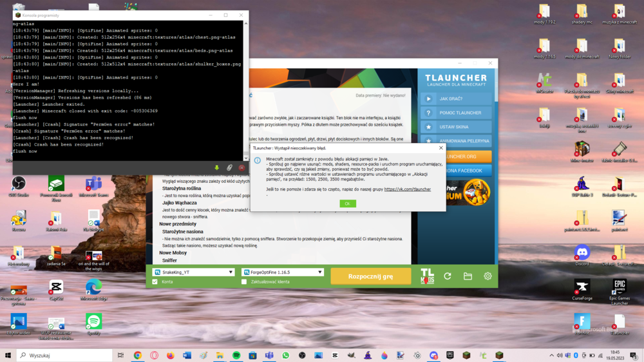Click the POMOC TLAUNCHER sidebar button

(456, 113)
